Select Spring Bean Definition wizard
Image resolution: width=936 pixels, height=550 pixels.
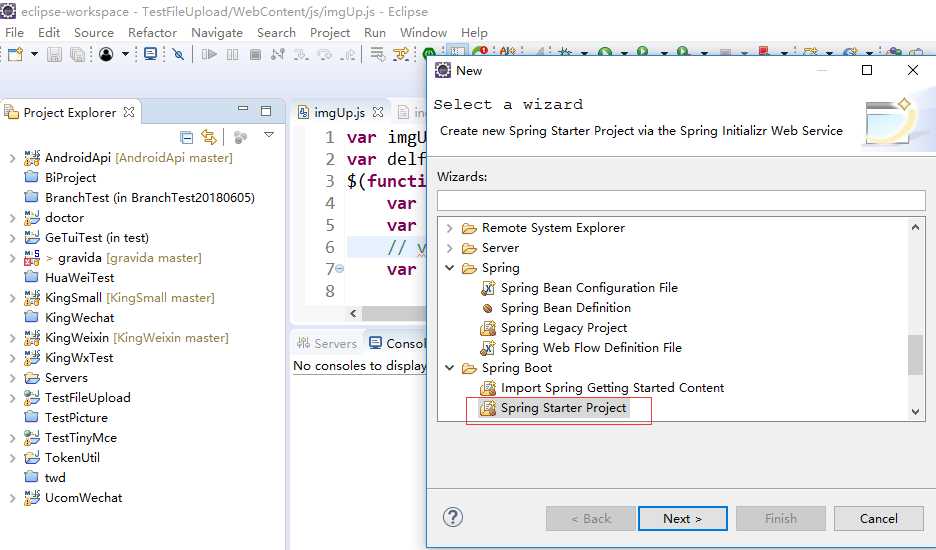(556, 308)
